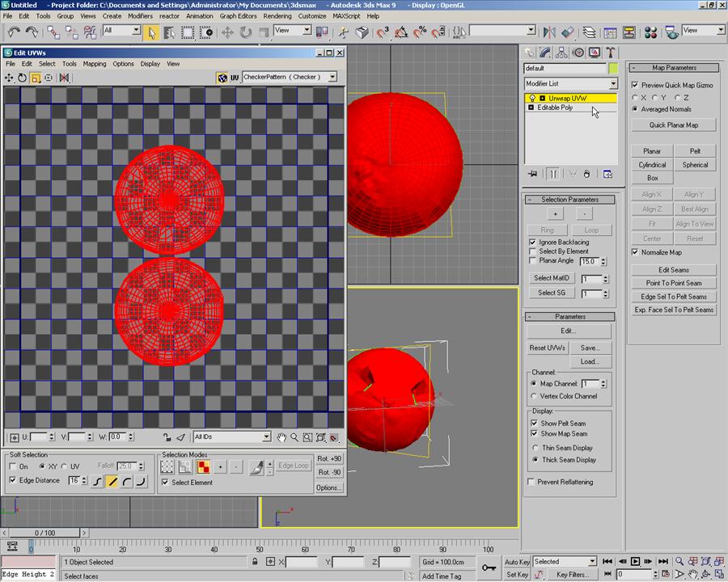Open the Mapping menu in Edit UVWs
728x582 pixels.
click(x=95, y=64)
